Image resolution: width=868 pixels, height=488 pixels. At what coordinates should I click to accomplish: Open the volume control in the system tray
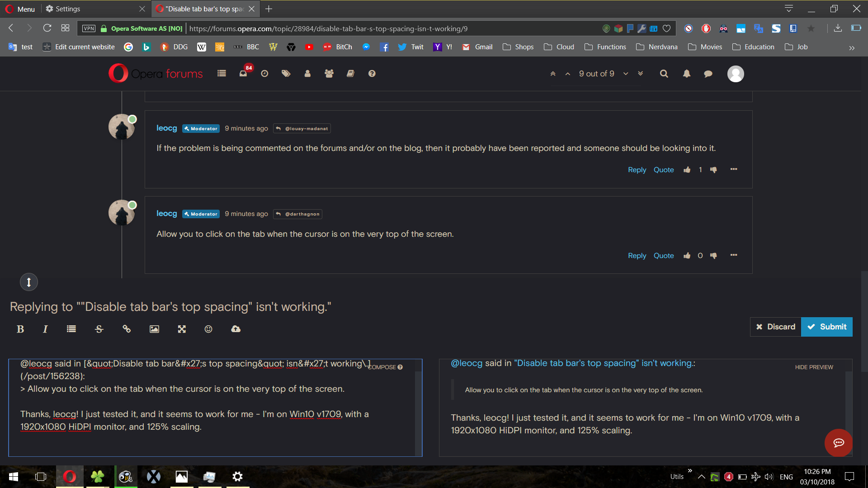pos(769,477)
